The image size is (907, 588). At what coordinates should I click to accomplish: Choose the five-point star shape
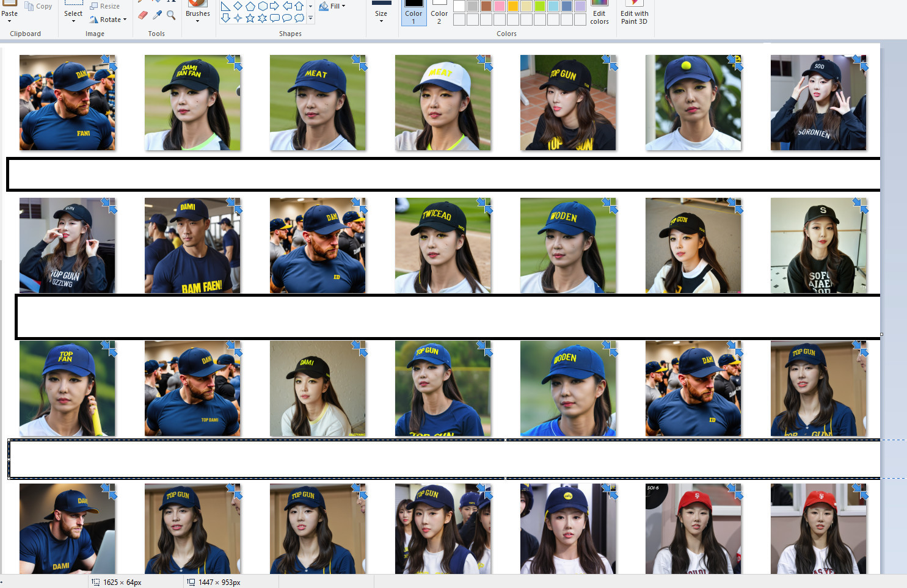click(250, 18)
